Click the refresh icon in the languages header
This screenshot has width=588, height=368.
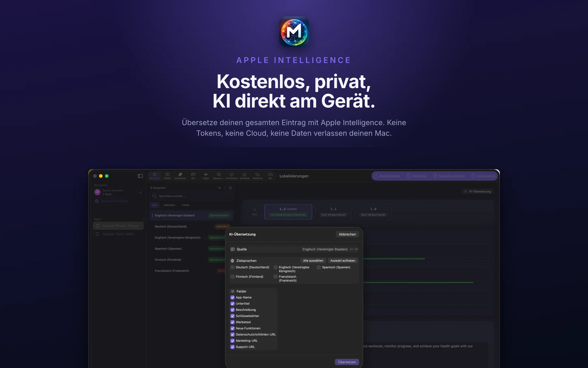click(x=225, y=188)
